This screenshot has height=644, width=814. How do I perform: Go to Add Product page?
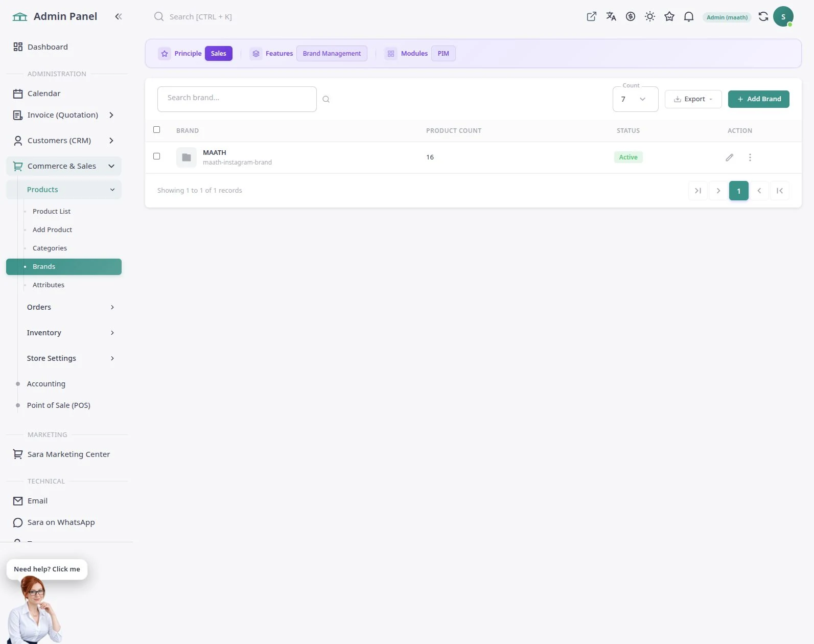(x=53, y=230)
